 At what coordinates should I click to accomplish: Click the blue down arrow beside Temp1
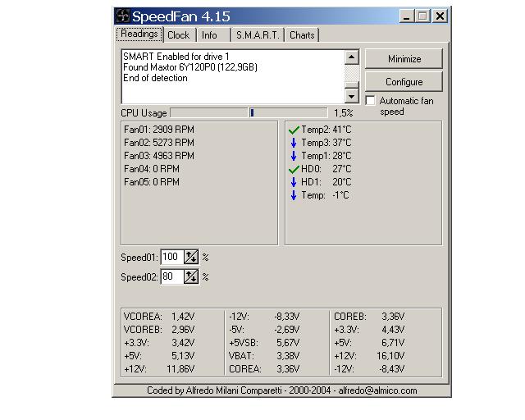coord(294,156)
